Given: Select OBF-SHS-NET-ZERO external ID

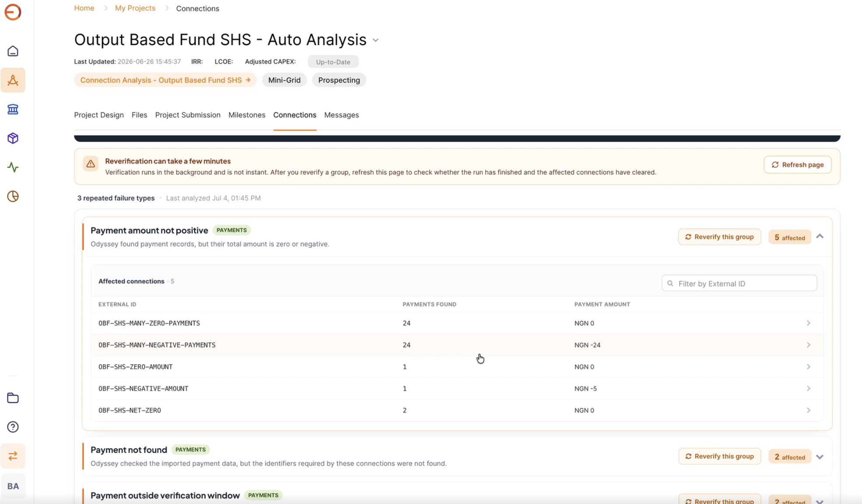Looking at the screenshot, I should coord(130,410).
